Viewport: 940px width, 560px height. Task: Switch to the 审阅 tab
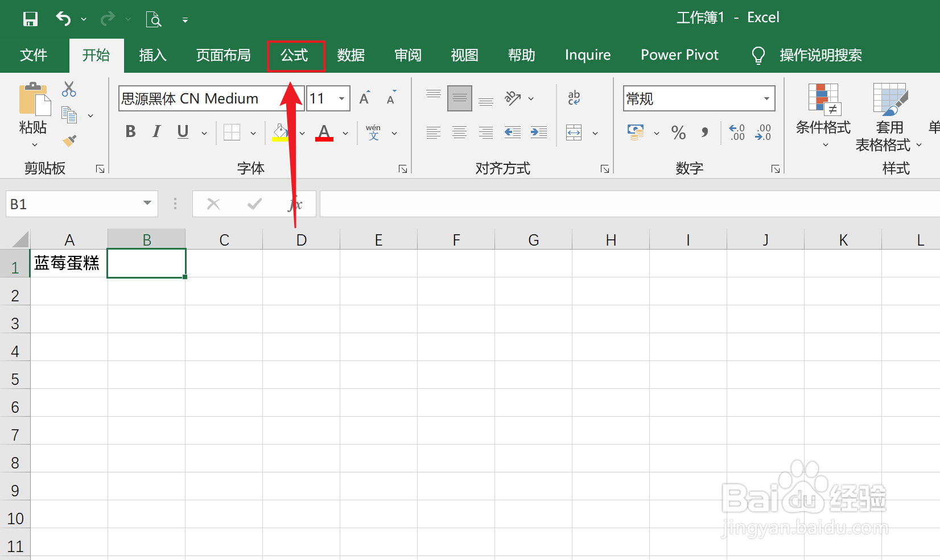[x=408, y=55]
